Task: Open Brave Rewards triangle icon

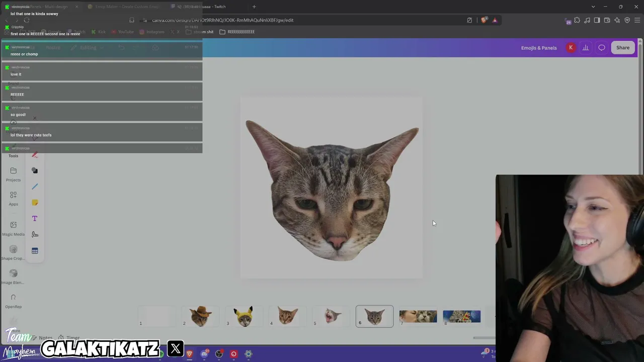Action: point(495,20)
